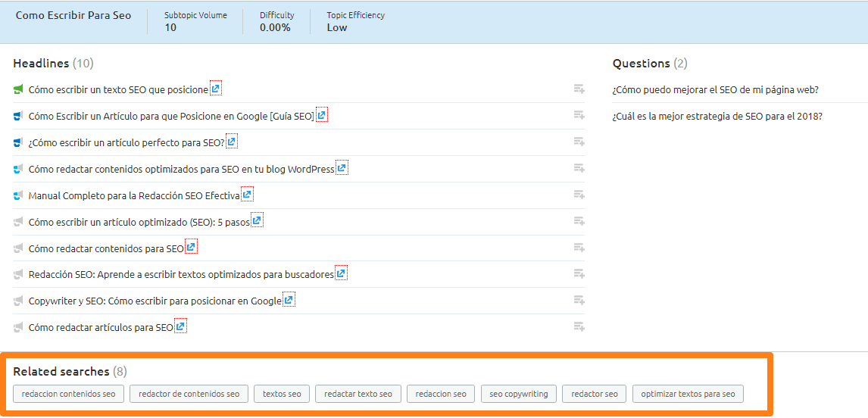Viewport: 868px width, 418px height.
Task: Click megaphone icon beside 'Cómo redactar contenidos para SEO'
Action: [19, 248]
